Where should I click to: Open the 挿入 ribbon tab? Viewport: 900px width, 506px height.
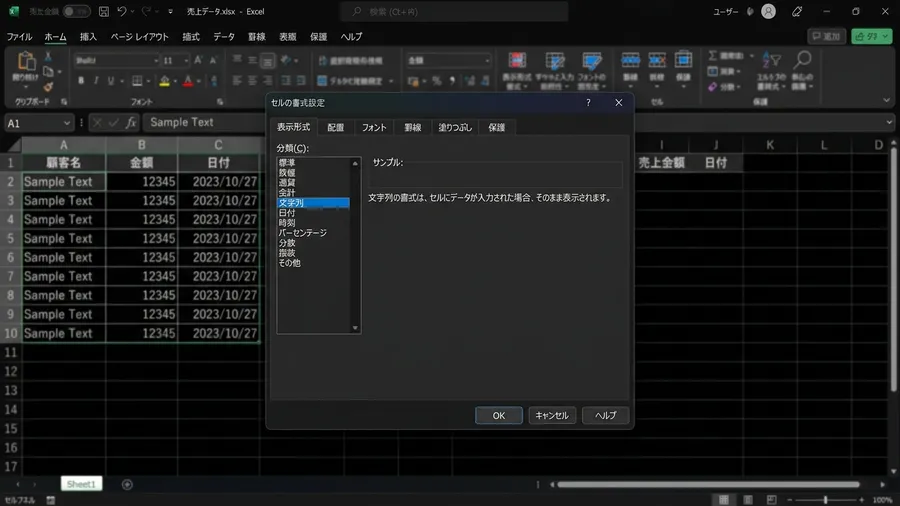point(88,37)
